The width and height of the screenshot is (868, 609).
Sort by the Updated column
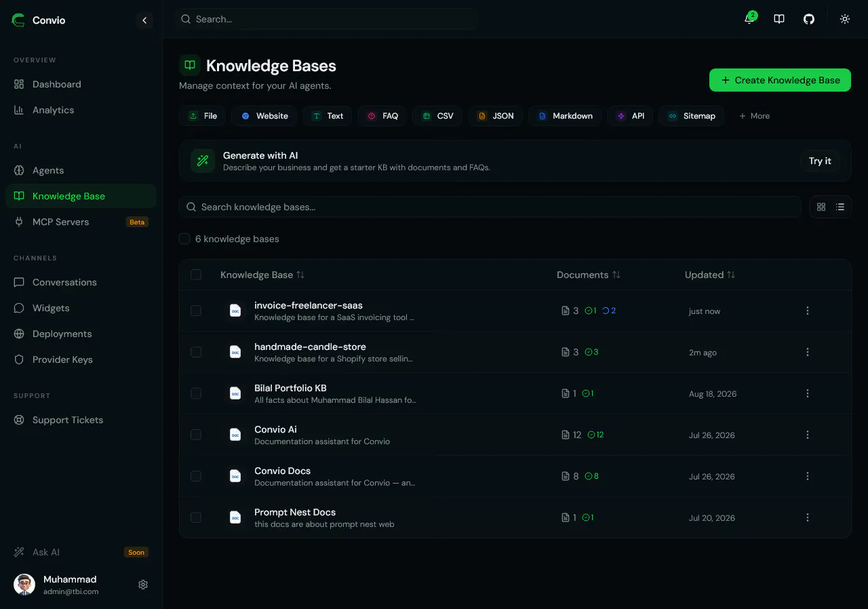[710, 275]
